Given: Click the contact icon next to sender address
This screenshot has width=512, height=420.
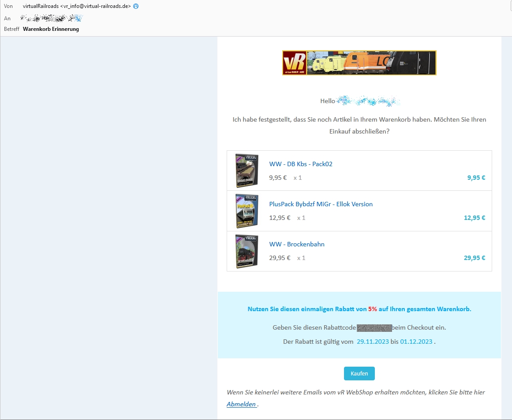Looking at the screenshot, I should tap(136, 6).
